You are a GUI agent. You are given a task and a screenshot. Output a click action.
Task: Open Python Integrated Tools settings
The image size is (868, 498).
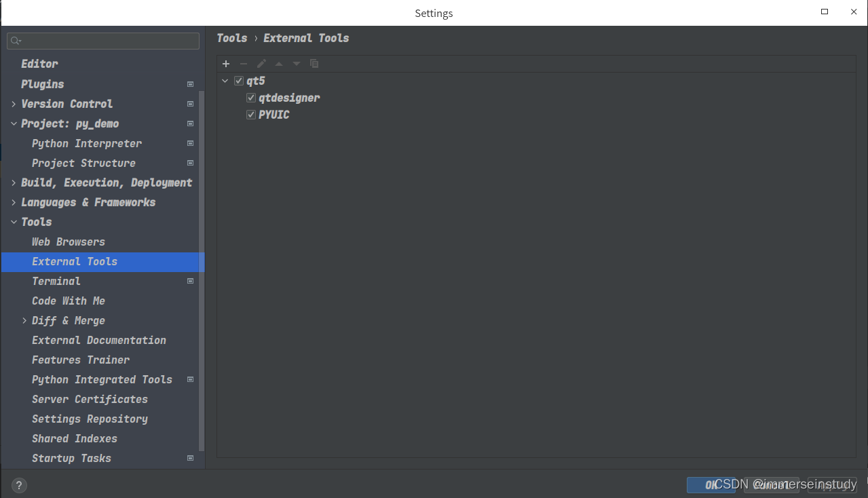[102, 379]
